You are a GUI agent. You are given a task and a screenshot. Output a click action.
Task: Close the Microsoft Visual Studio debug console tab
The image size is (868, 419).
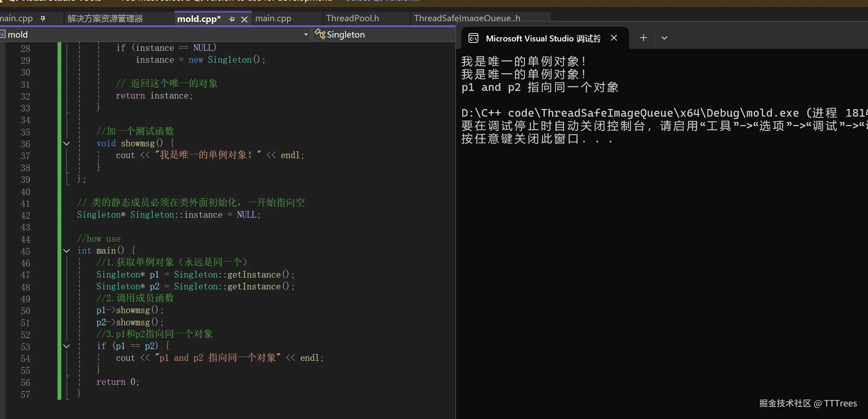(x=614, y=38)
